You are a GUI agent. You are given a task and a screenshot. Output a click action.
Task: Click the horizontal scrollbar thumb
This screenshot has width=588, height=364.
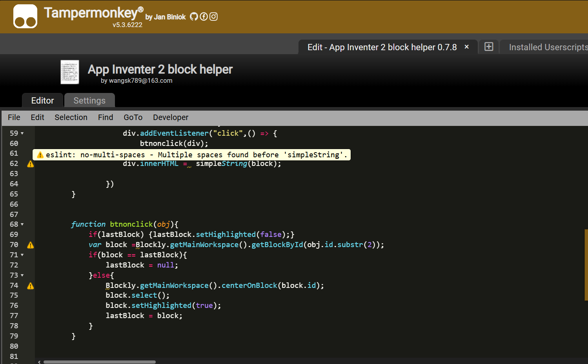[100, 362]
